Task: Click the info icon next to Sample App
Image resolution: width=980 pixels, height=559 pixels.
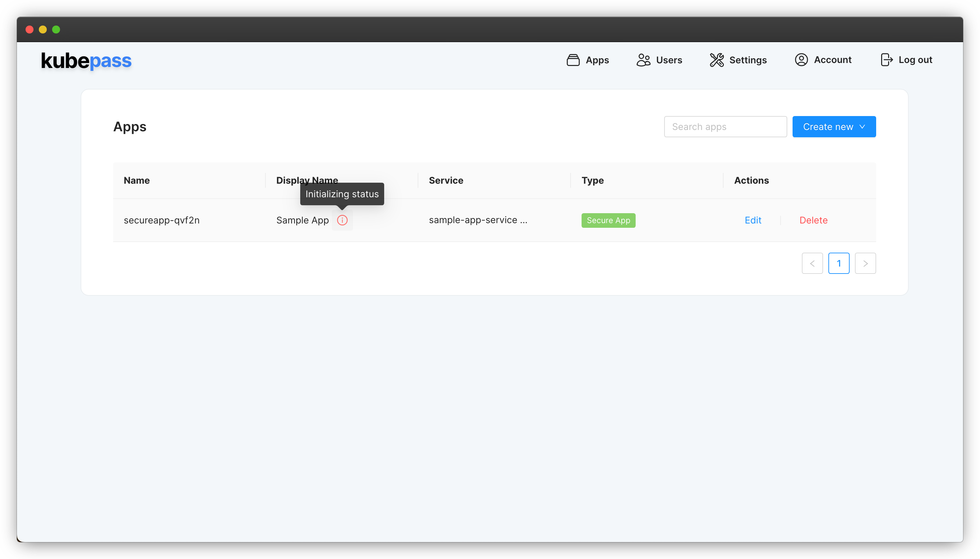Action: (342, 220)
